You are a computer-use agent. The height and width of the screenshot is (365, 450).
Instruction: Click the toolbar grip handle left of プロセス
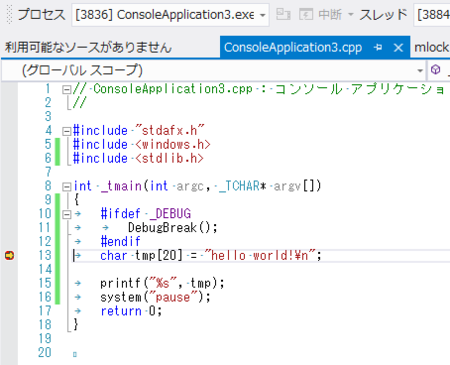(x=9, y=15)
